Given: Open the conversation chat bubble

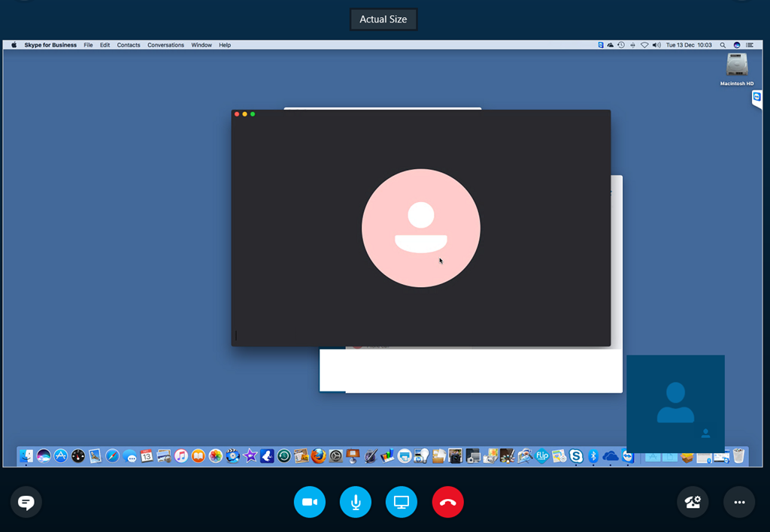Looking at the screenshot, I should [26, 502].
